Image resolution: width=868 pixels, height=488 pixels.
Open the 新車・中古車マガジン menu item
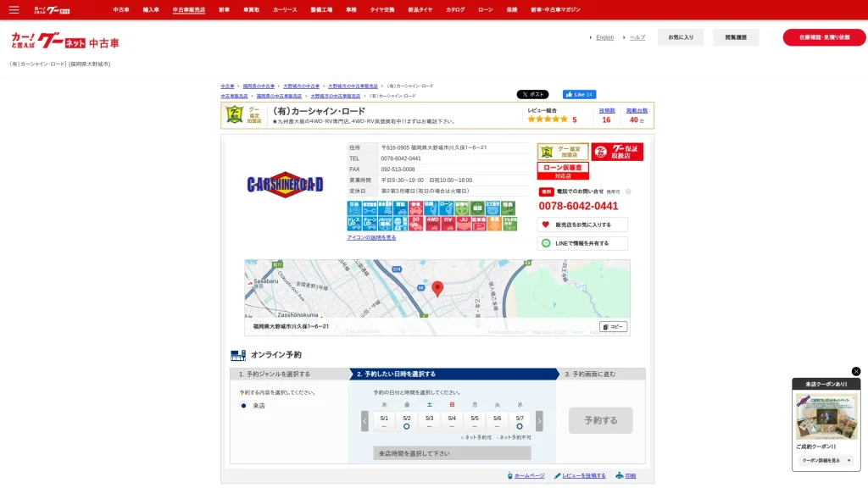555,10
